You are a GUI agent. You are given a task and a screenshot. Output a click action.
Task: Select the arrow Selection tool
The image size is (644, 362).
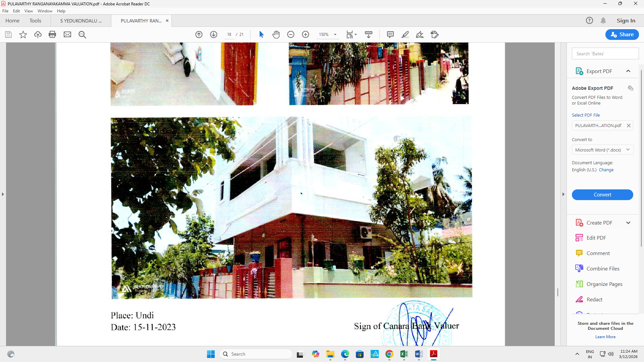tap(261, 35)
